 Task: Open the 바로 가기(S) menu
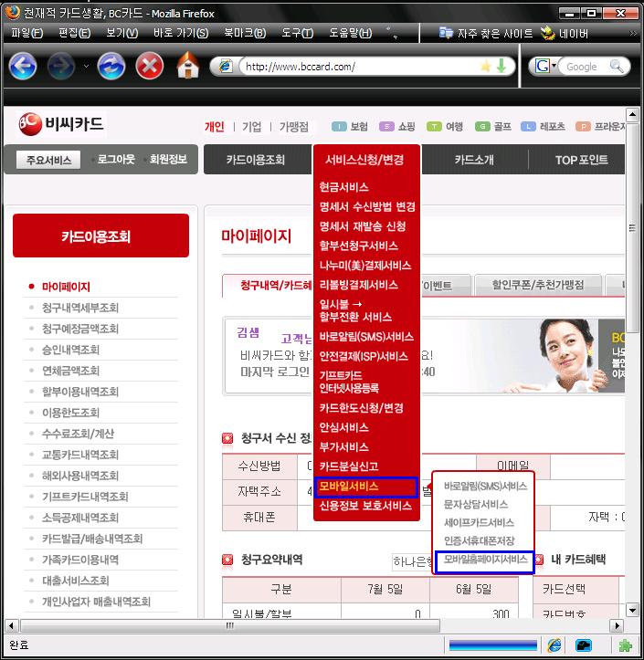(181, 33)
